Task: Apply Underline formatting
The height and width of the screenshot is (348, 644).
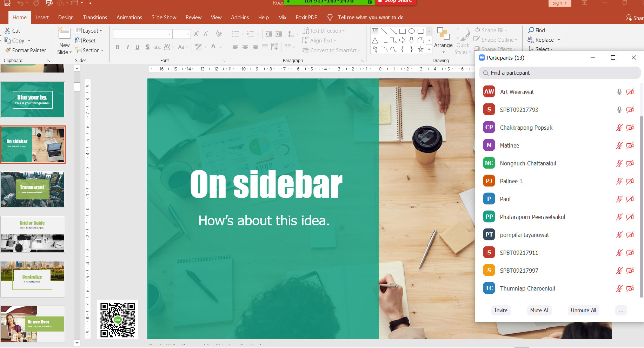Action: [x=137, y=47]
